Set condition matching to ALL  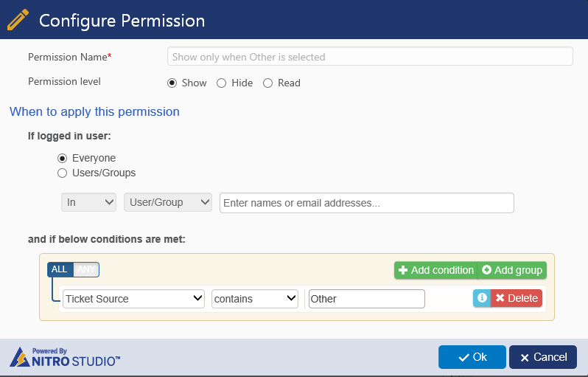(60, 269)
